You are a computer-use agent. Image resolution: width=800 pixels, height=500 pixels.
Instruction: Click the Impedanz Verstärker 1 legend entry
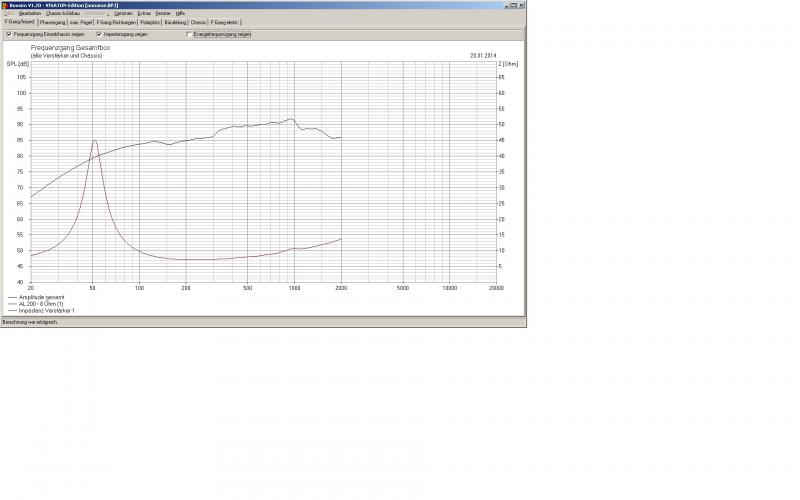point(46,311)
